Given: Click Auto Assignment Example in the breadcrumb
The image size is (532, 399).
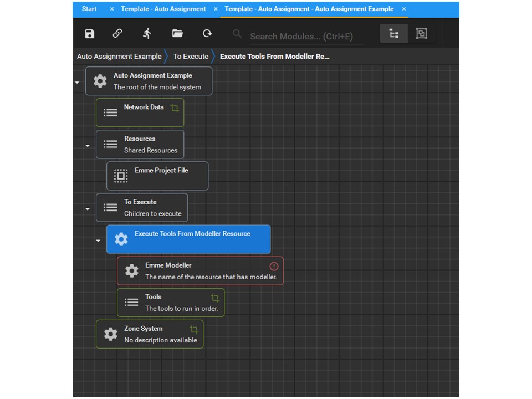Looking at the screenshot, I should [119, 56].
